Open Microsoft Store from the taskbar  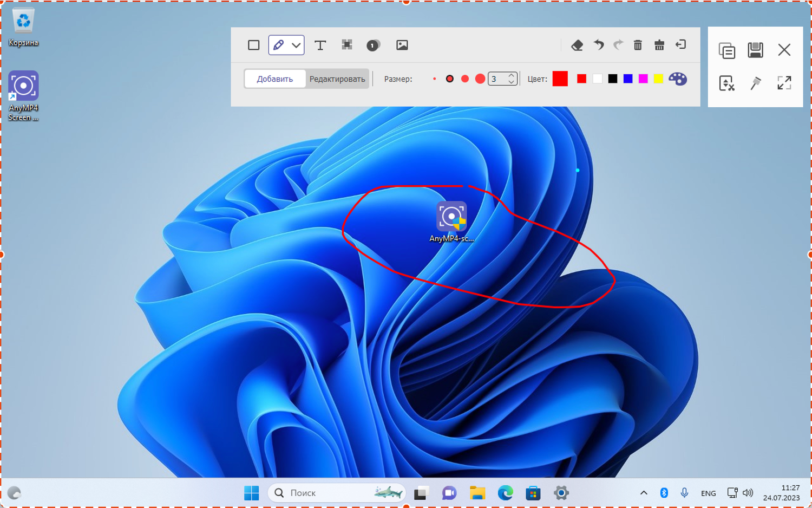[x=533, y=493]
